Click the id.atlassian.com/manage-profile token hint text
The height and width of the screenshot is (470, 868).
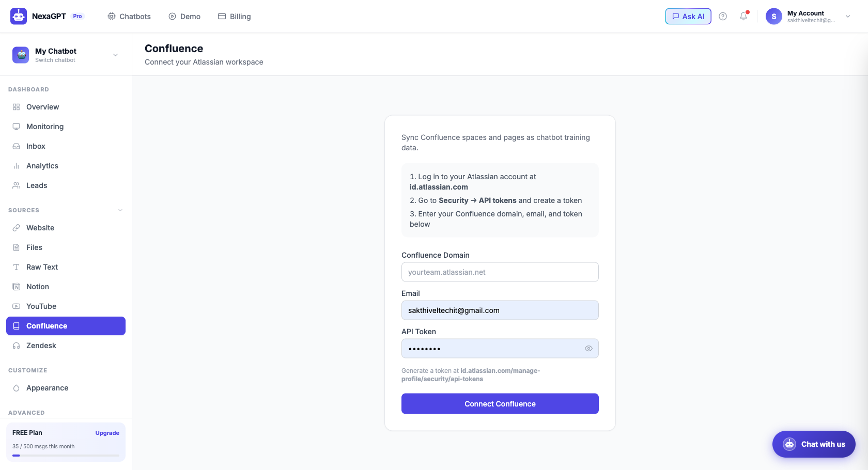click(471, 375)
